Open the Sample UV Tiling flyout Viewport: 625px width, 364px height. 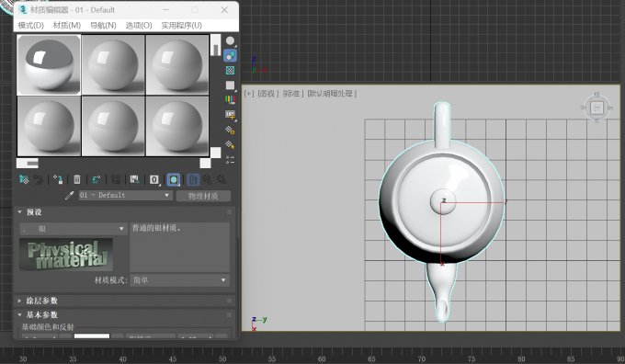pos(230,85)
